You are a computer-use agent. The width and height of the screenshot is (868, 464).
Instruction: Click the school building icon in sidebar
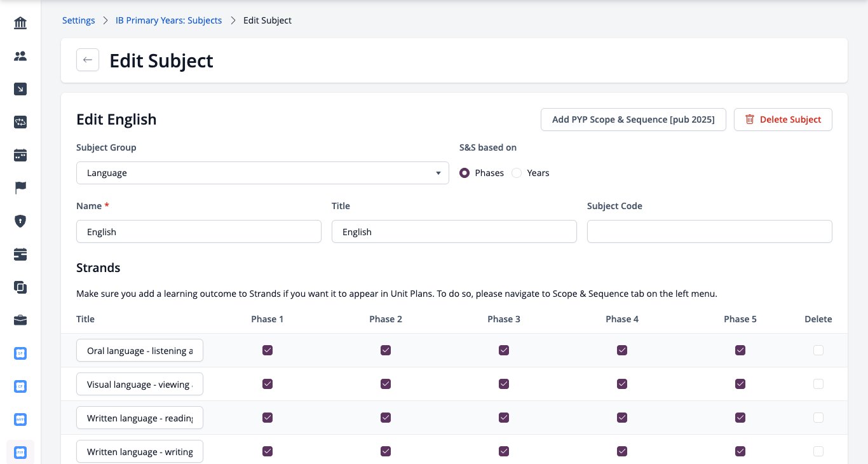[20, 24]
